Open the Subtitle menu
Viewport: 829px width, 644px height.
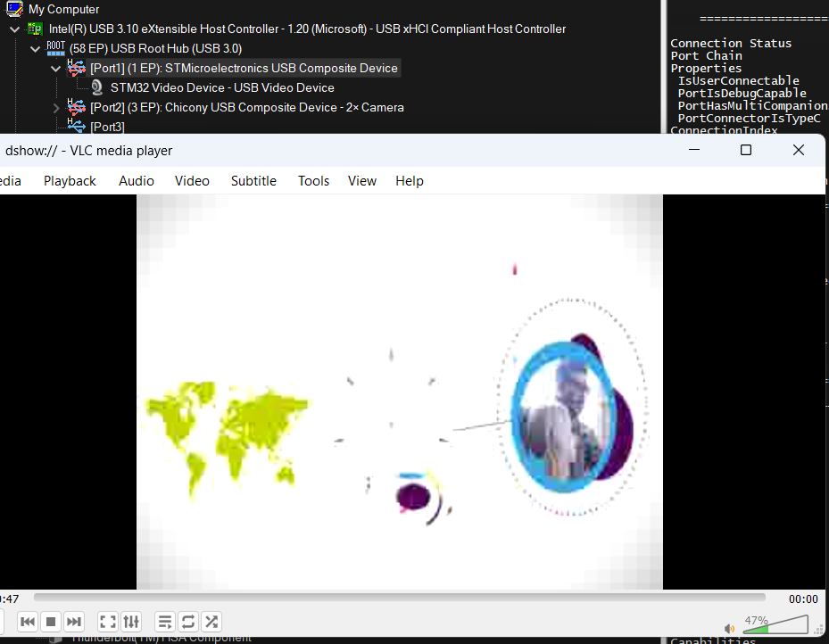[253, 180]
